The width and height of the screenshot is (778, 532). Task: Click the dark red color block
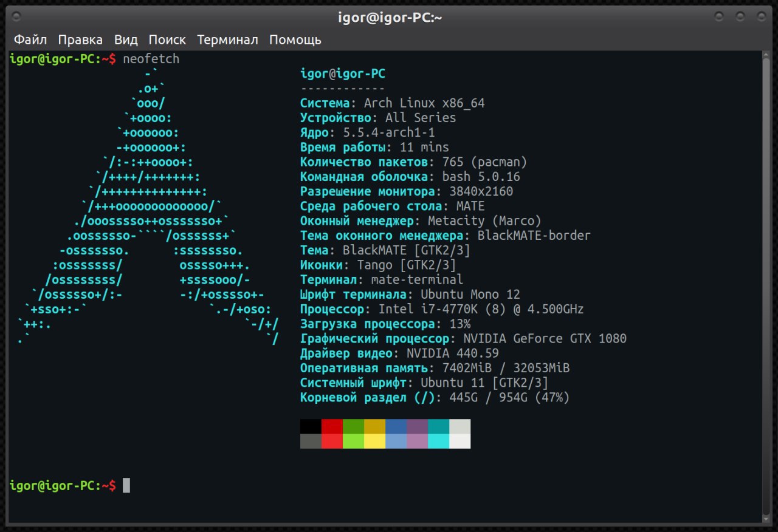[332, 426]
